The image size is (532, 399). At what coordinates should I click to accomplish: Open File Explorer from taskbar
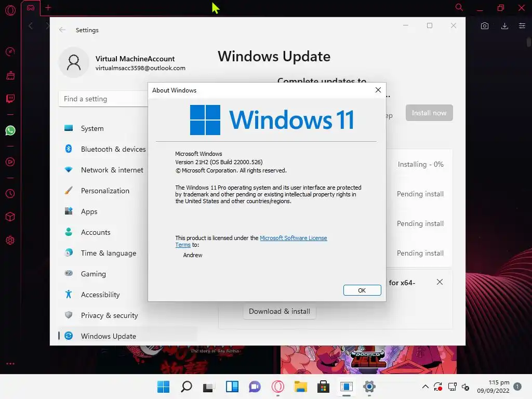click(x=301, y=387)
